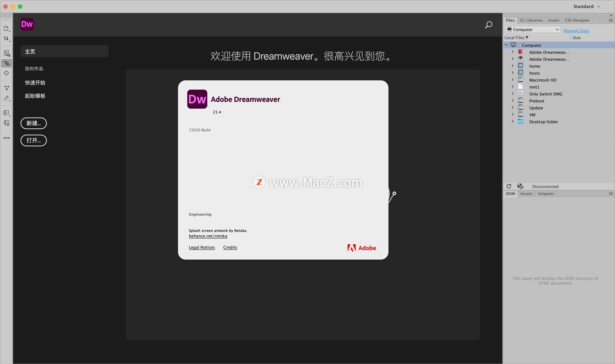Select 主页 in the start sidebar
Image resolution: width=615 pixels, height=364 pixels.
pos(64,51)
